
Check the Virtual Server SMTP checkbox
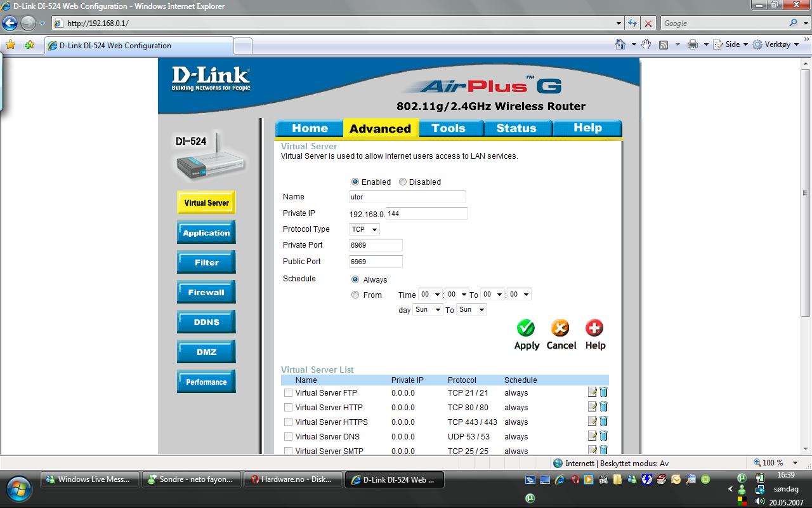pos(289,451)
